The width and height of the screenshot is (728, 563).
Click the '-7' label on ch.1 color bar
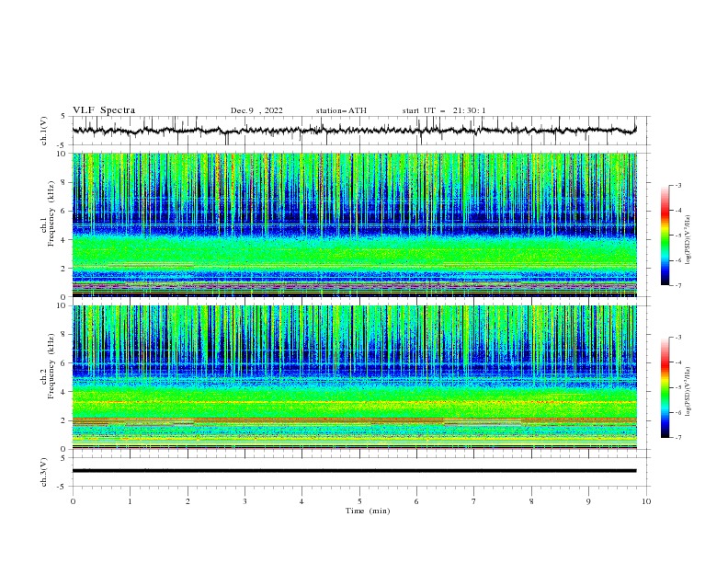click(677, 285)
